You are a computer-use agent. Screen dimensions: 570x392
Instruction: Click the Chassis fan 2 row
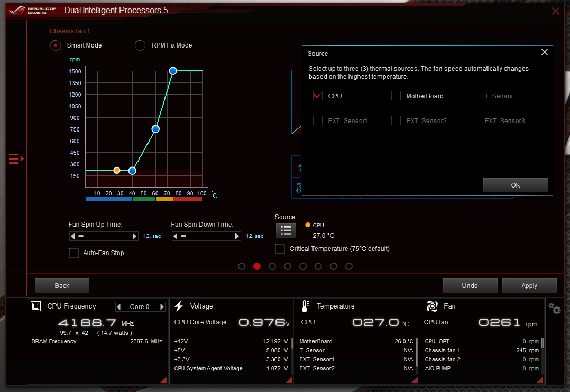(x=482, y=359)
